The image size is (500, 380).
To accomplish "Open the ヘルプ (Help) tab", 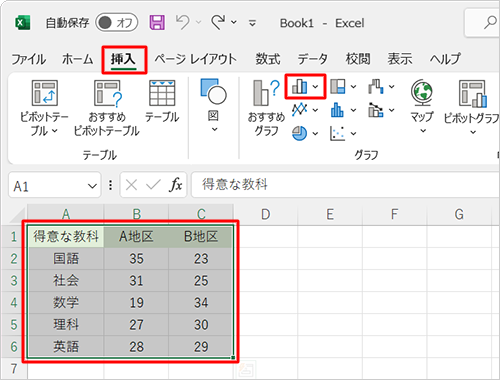I will click(x=445, y=59).
